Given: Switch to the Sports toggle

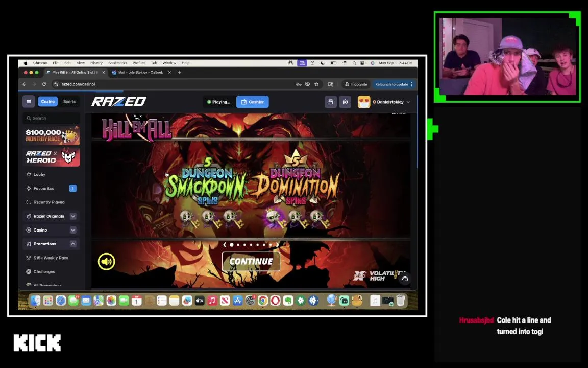Looking at the screenshot, I should pyautogui.click(x=69, y=101).
